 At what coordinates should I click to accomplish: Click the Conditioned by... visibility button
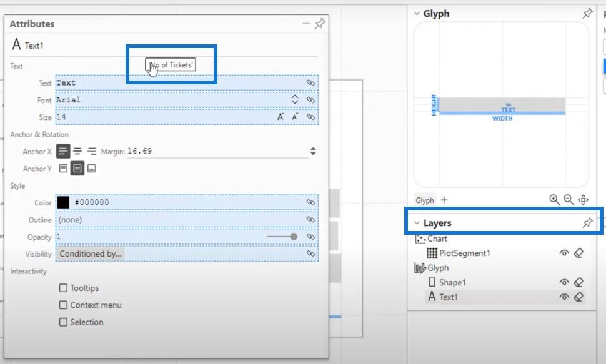tap(90, 254)
